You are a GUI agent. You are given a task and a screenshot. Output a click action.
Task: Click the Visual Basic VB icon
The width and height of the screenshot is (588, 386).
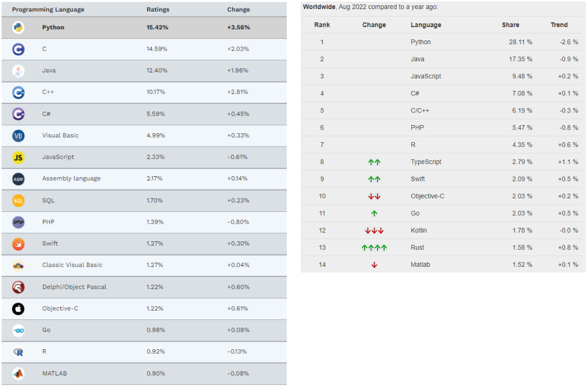pyautogui.click(x=19, y=136)
